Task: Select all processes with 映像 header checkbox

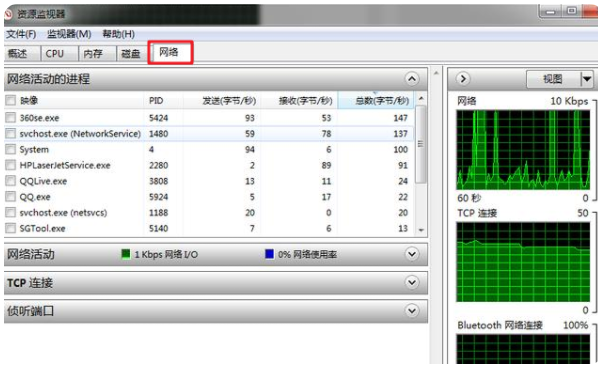Action: pos(11,101)
